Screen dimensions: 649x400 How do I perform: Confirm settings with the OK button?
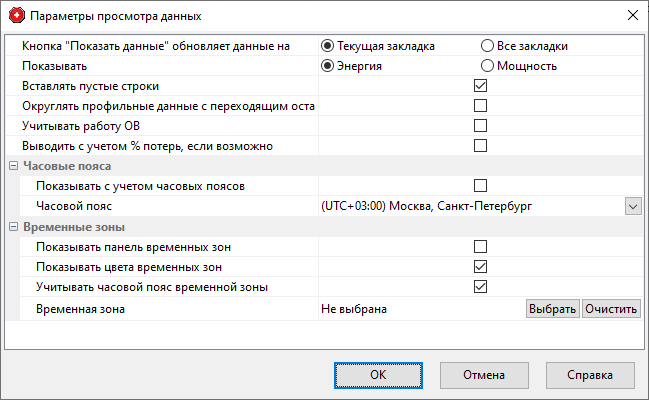point(377,375)
